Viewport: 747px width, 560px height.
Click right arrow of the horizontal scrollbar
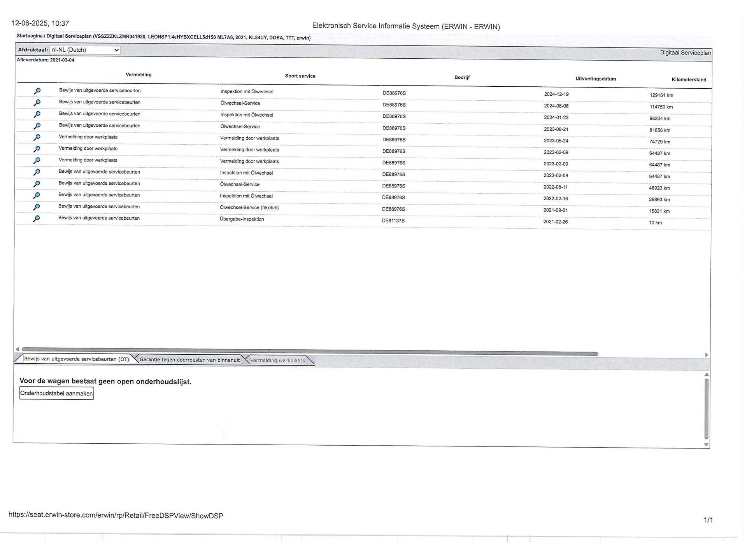pos(707,355)
